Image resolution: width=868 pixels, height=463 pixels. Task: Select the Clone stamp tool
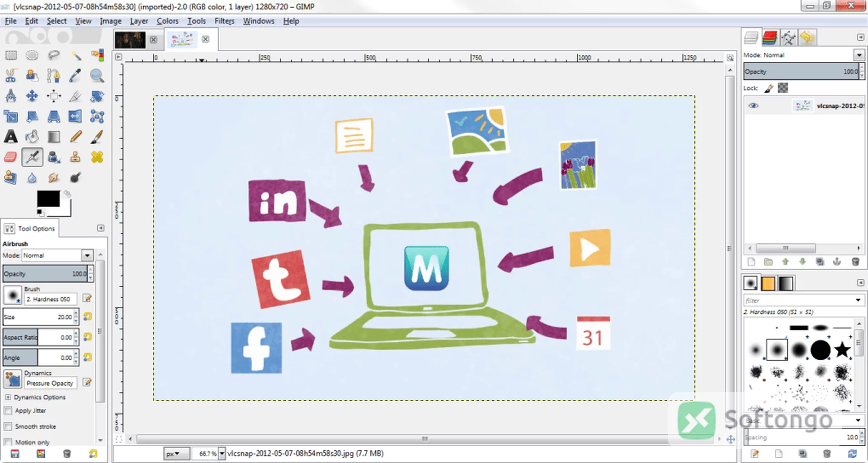click(75, 157)
